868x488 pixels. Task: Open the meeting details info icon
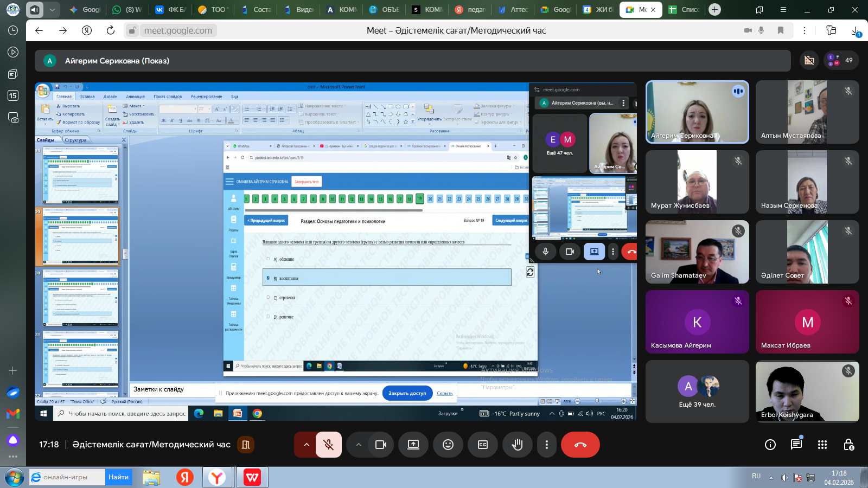[x=770, y=445]
